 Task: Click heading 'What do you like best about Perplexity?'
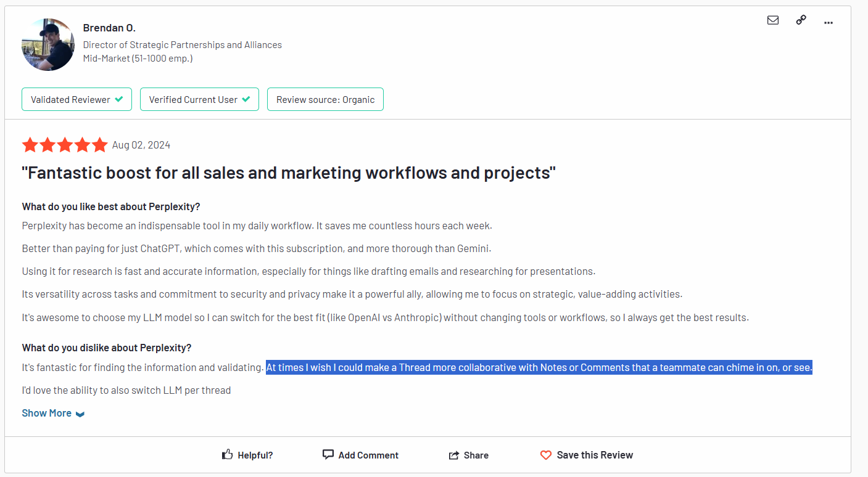coord(111,206)
